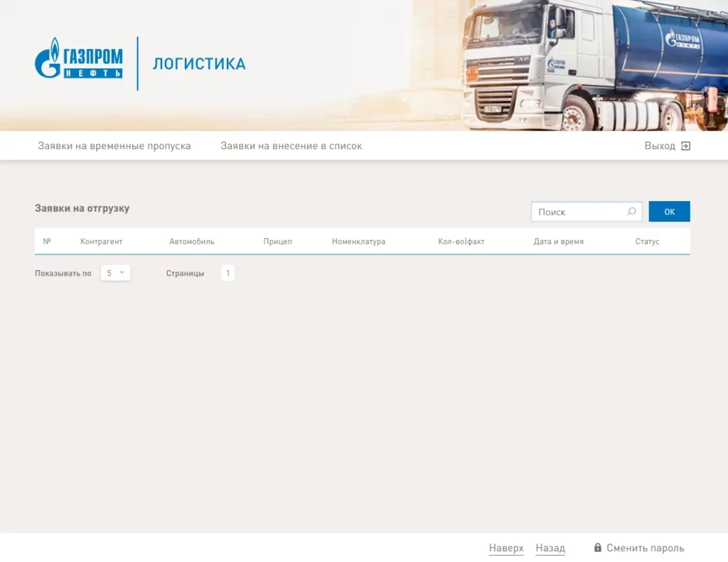Click the Номенклатура column header

(x=358, y=242)
